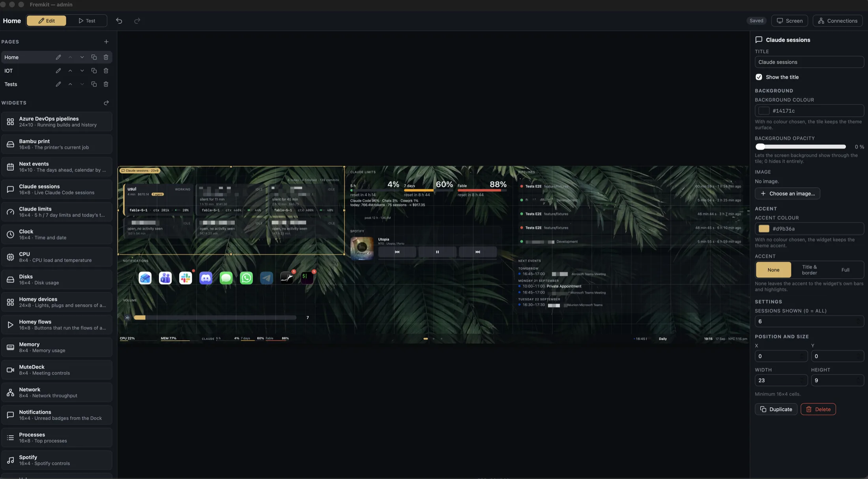Move the Tests page up
The width and height of the screenshot is (868, 479).
(x=70, y=84)
